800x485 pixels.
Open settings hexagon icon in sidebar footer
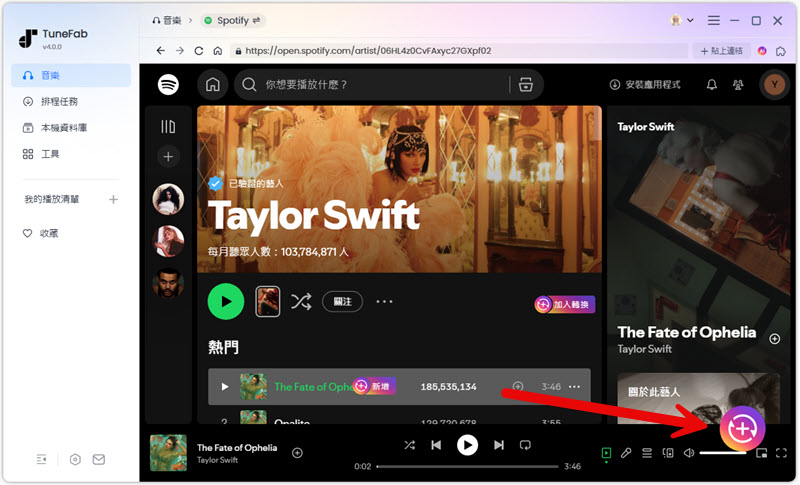coord(75,460)
